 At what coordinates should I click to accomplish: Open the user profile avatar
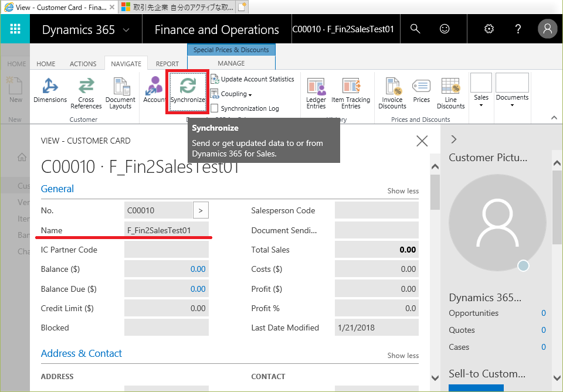tap(547, 29)
